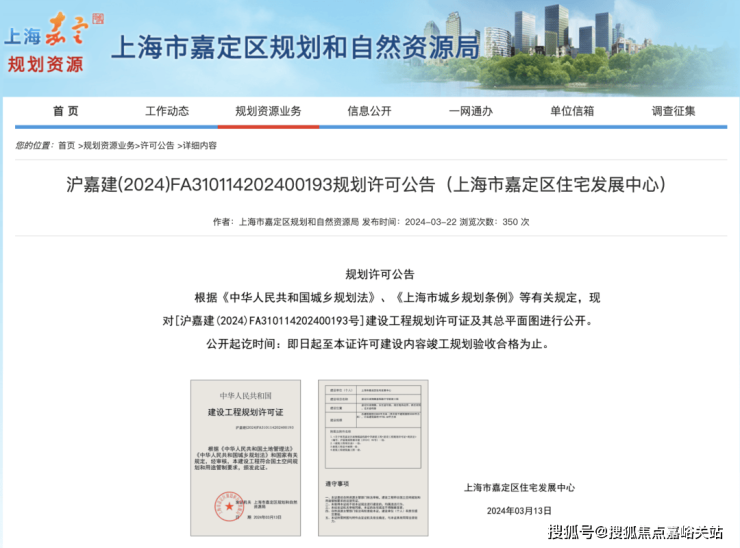
Task: Open the 首页 navigation tab
Action: (x=66, y=111)
